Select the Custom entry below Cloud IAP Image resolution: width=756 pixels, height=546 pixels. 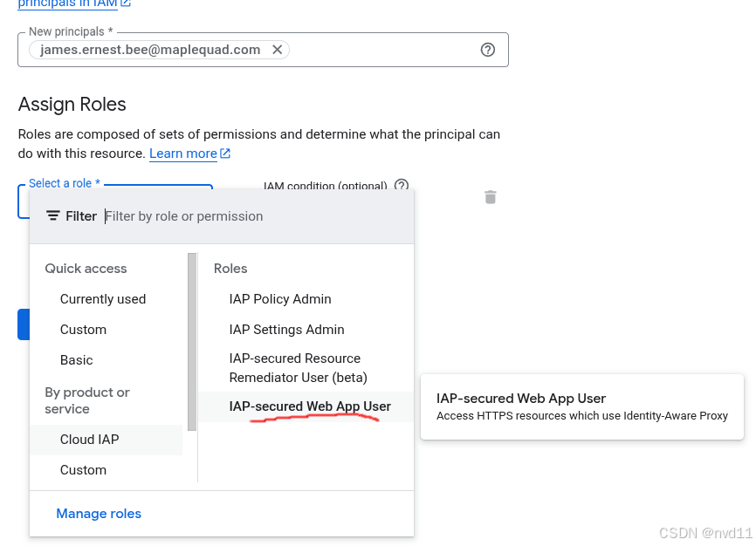pyautogui.click(x=107, y=470)
